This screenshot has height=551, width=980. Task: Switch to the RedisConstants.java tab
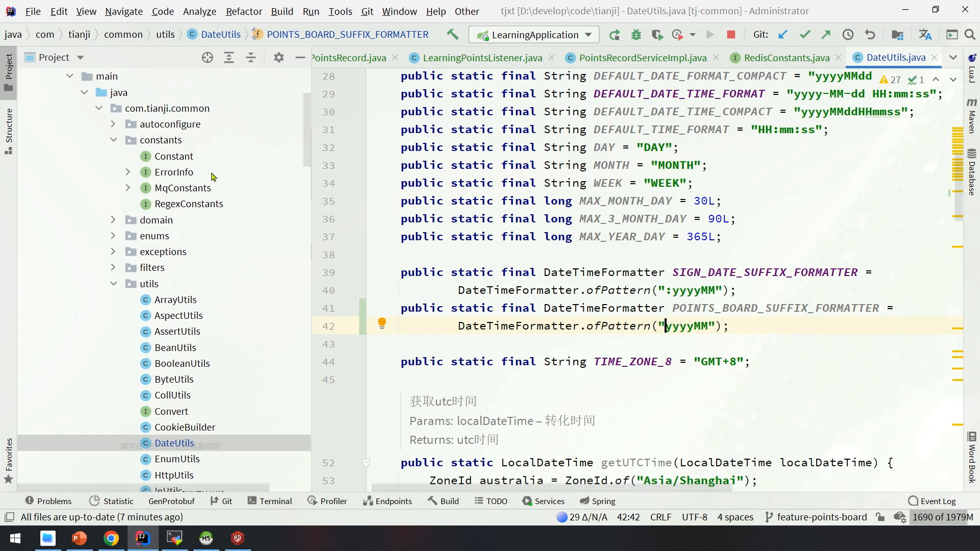[786, 58]
